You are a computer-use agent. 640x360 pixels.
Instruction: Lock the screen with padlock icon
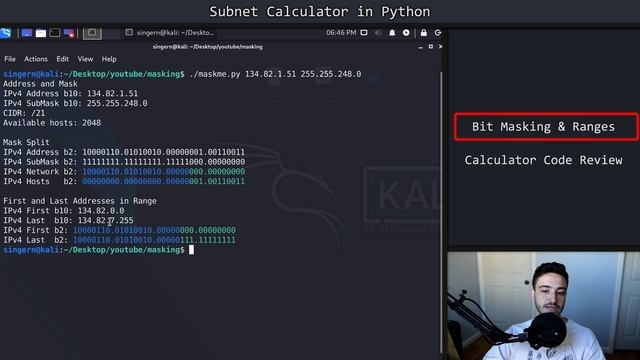pyautogui.click(x=424, y=33)
